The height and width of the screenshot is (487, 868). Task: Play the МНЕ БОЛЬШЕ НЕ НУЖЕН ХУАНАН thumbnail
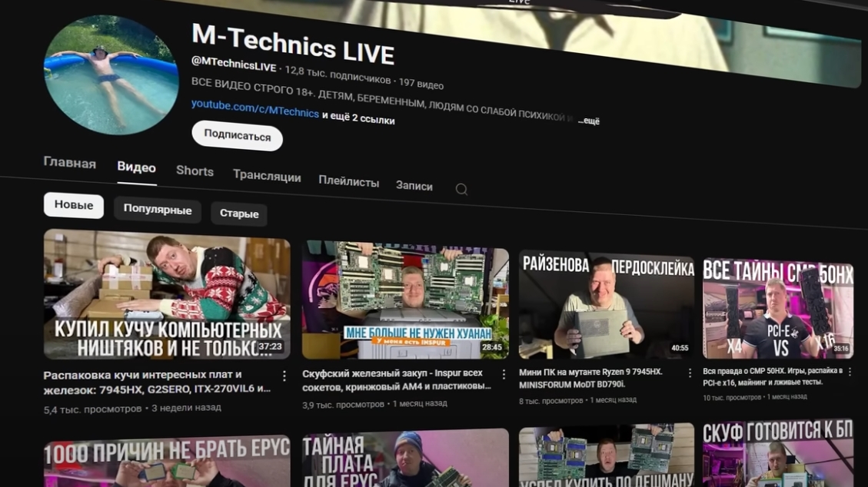(405, 300)
